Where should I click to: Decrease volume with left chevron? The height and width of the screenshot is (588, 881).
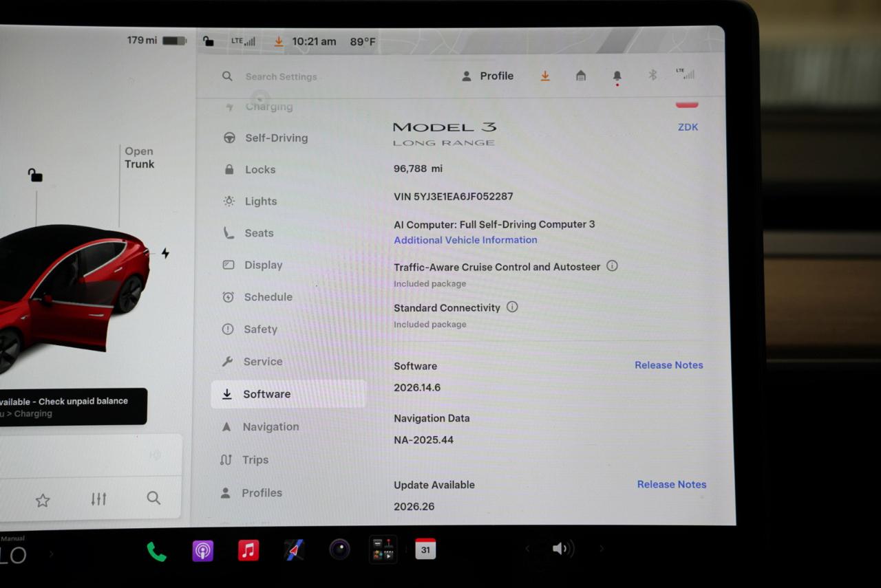tap(528, 549)
